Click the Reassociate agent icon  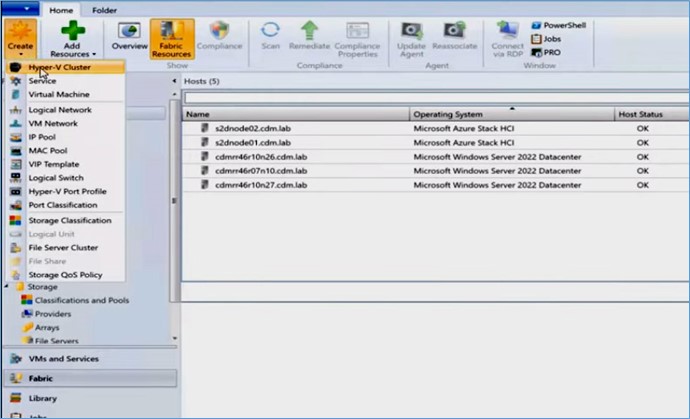pyautogui.click(x=455, y=31)
